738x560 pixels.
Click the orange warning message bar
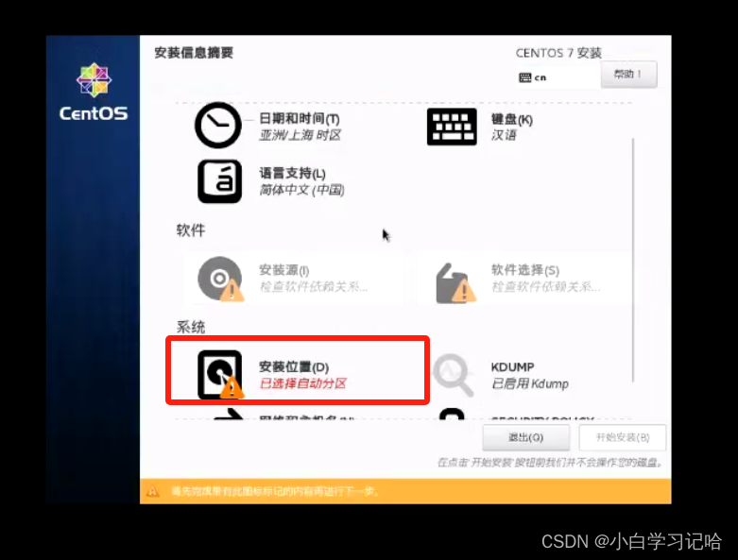405,491
